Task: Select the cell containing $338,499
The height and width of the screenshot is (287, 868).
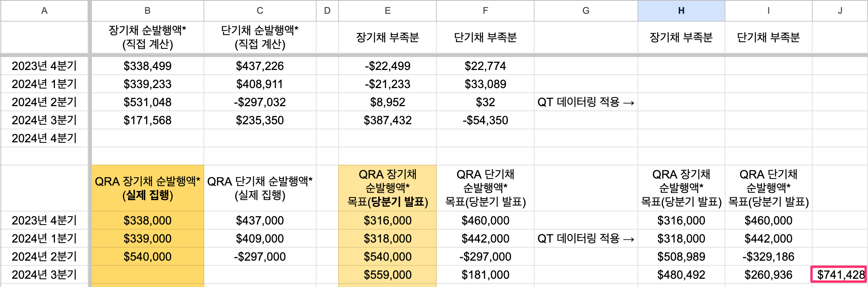Action: 147,66
